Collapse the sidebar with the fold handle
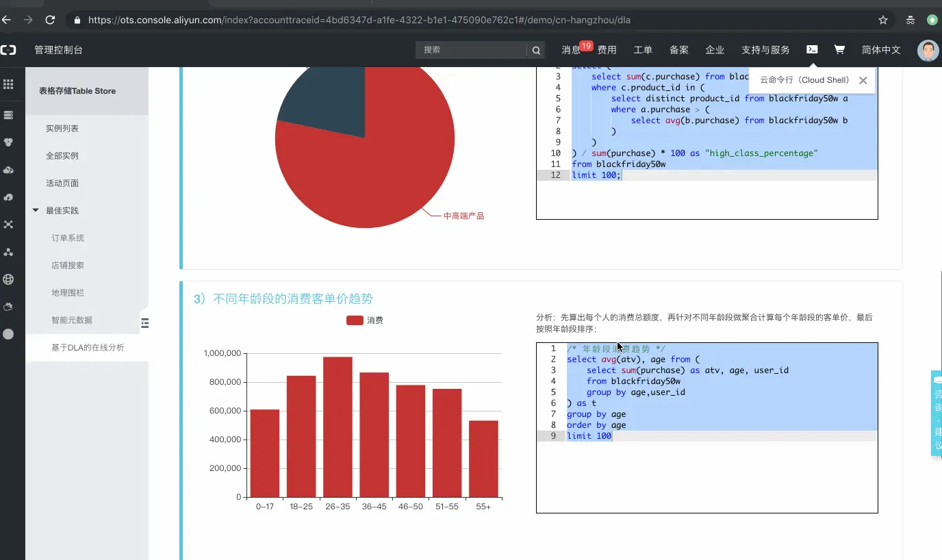This screenshot has width=942, height=560. [x=145, y=323]
